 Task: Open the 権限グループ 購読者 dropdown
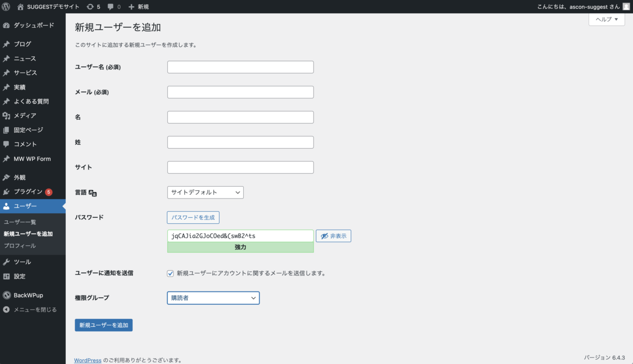pyautogui.click(x=213, y=298)
